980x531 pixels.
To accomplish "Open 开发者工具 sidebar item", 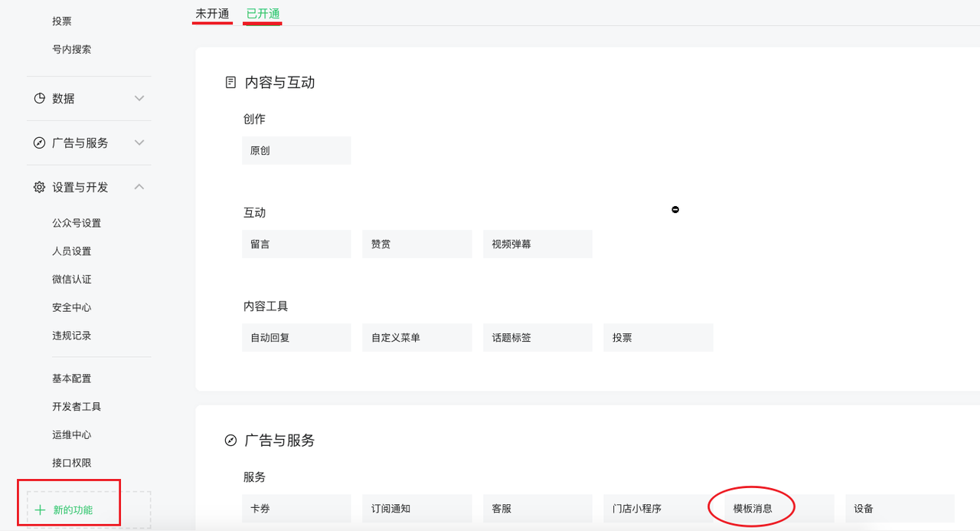I will pos(77,407).
